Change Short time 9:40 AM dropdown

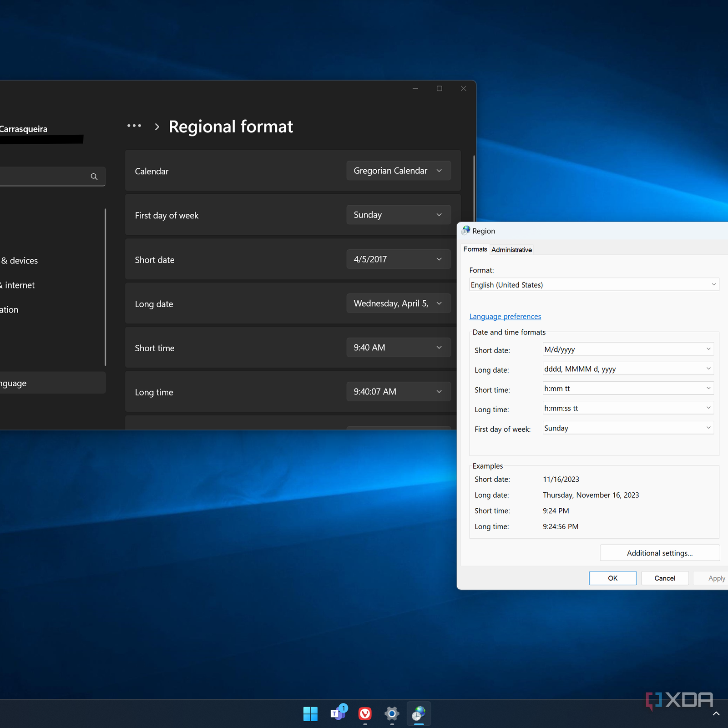coord(398,348)
